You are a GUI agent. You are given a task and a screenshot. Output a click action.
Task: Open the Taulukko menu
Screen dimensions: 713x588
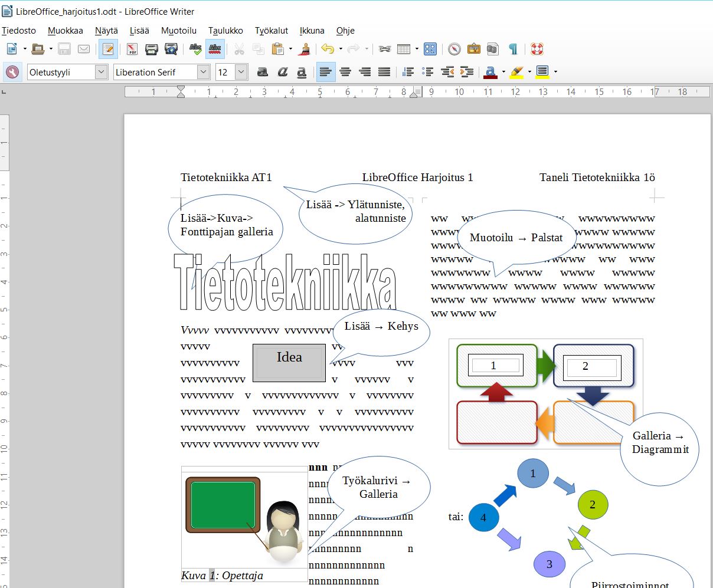tap(225, 31)
